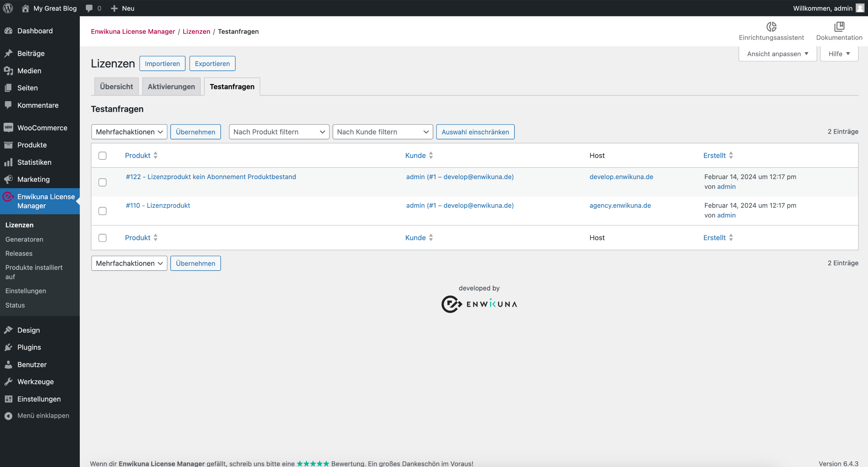Open the #122 Lizenzprodukt kein Abonnement link
Screen dimensions: 868x467
(211, 177)
